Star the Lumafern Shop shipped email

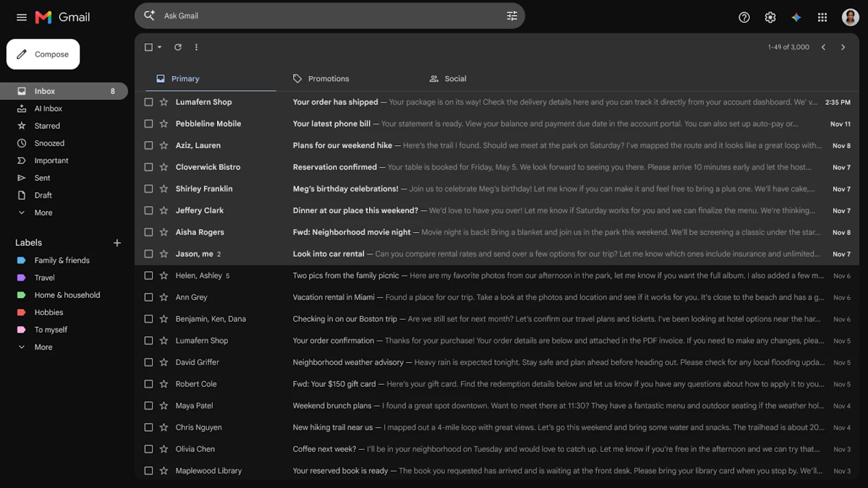coord(163,102)
